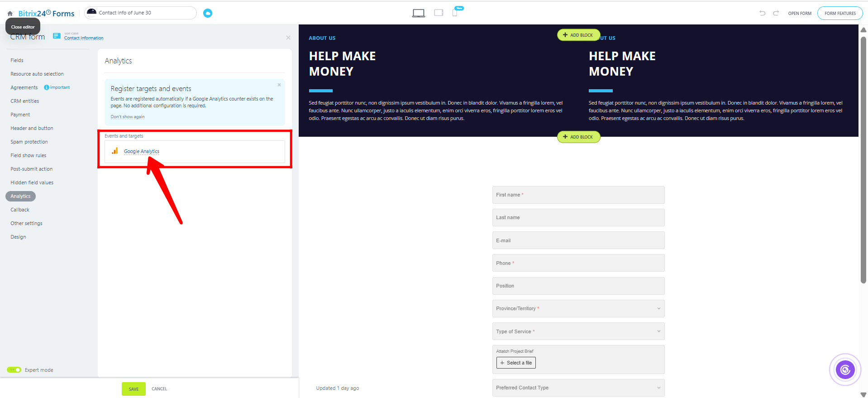Switch to mobile phone preview mode
This screenshot has width=868, height=398.
click(x=455, y=13)
